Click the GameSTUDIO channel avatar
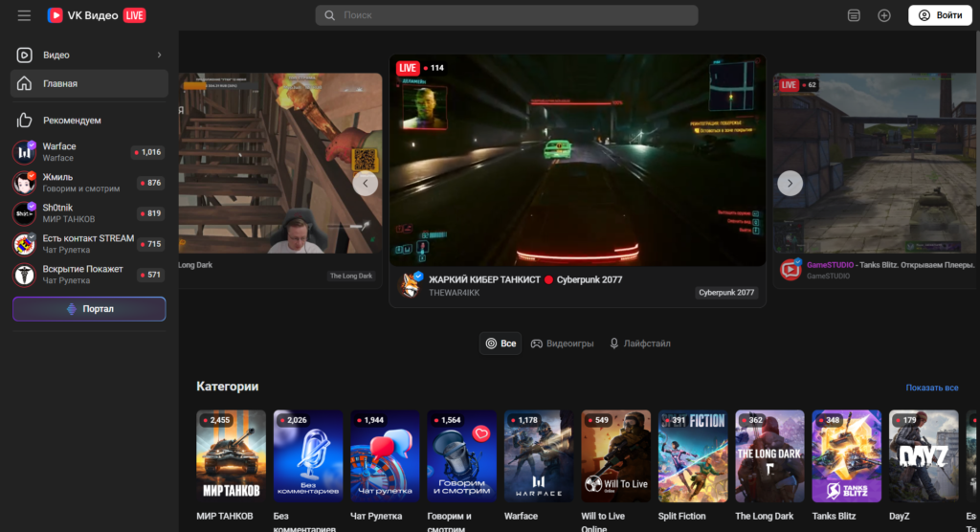Viewport: 980px width, 532px height. 790,270
